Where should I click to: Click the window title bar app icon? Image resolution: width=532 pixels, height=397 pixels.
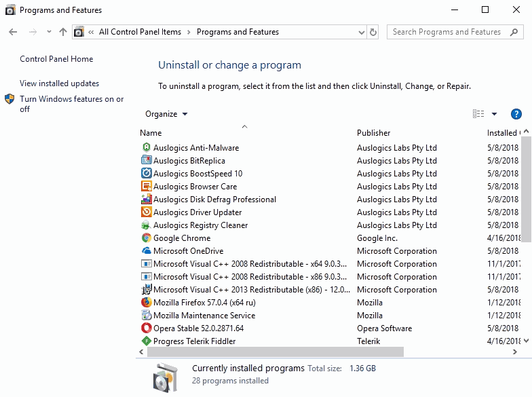click(x=10, y=10)
